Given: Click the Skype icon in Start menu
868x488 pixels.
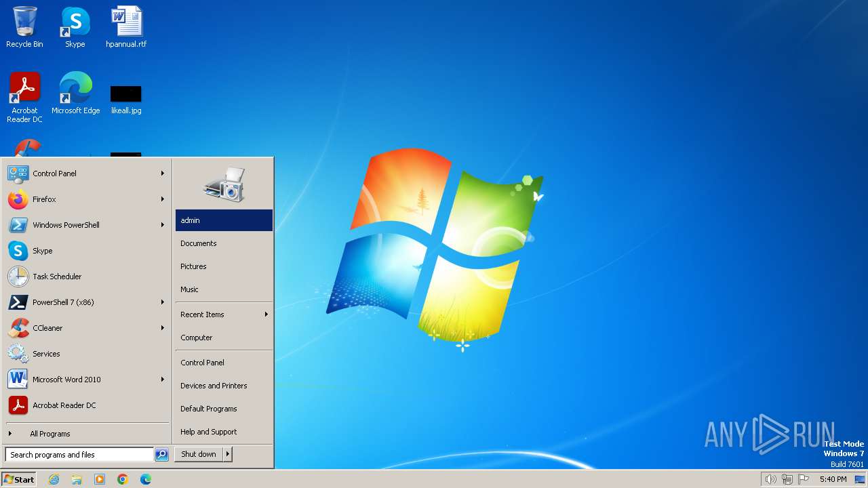Looking at the screenshot, I should pyautogui.click(x=18, y=251).
